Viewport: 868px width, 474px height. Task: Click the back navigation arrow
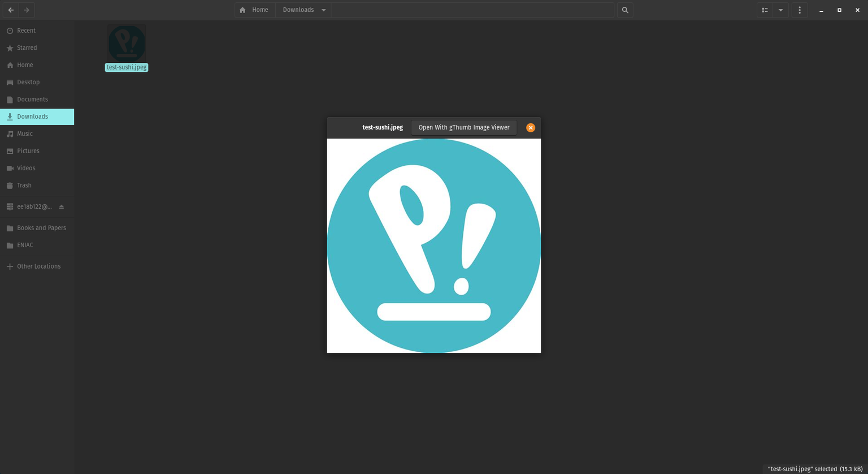[11, 10]
